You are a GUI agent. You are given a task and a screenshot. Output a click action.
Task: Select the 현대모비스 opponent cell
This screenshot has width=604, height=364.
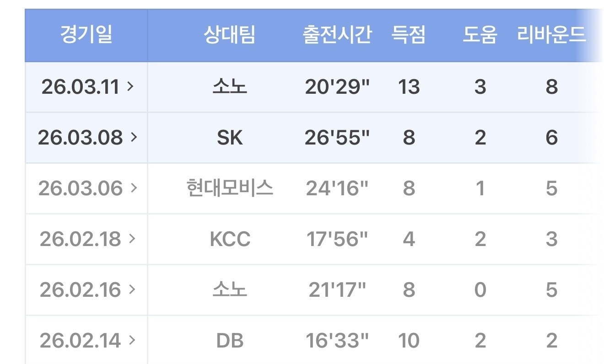[230, 188]
